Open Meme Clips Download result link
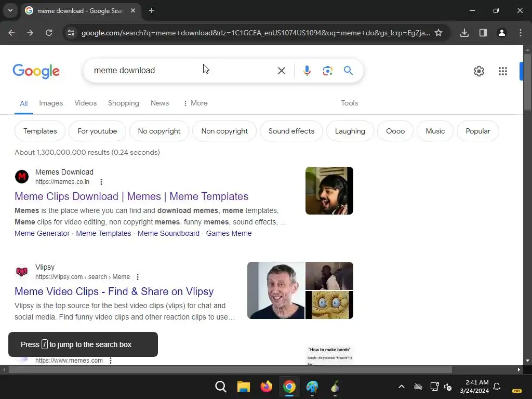Screen dimensions: 532x399 point(131,196)
